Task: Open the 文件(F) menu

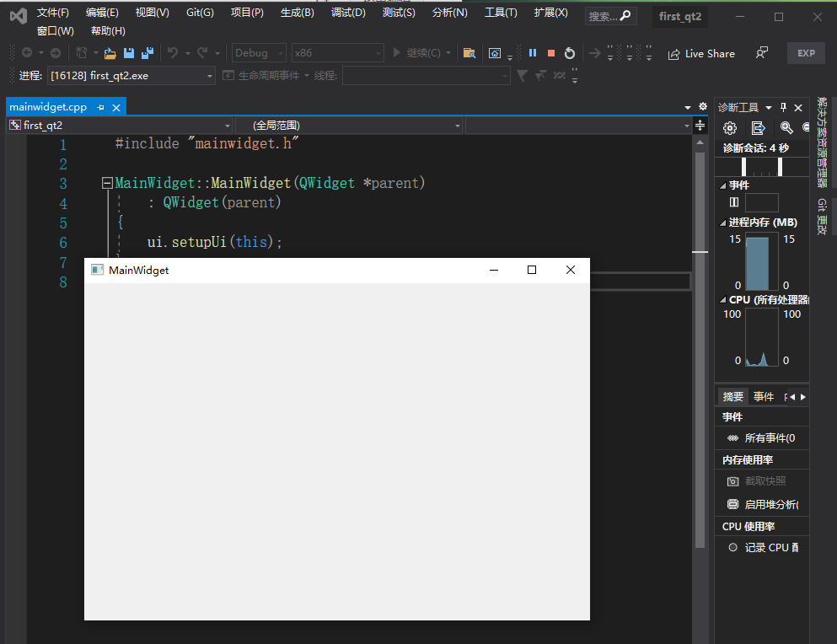Action: click(52, 13)
